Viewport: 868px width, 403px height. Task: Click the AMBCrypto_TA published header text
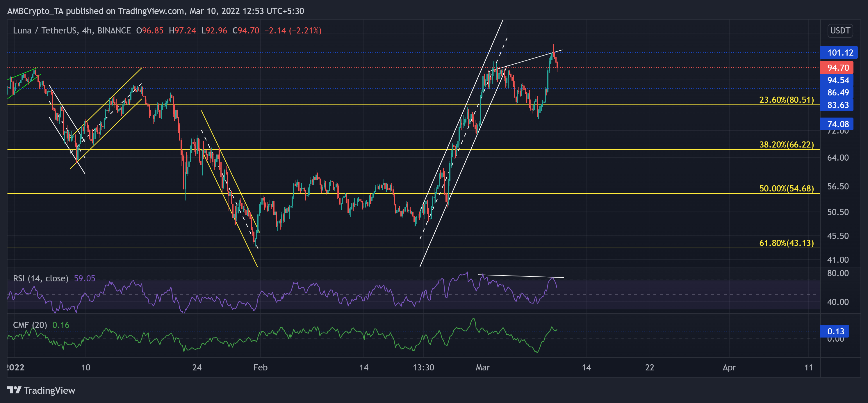pos(156,11)
